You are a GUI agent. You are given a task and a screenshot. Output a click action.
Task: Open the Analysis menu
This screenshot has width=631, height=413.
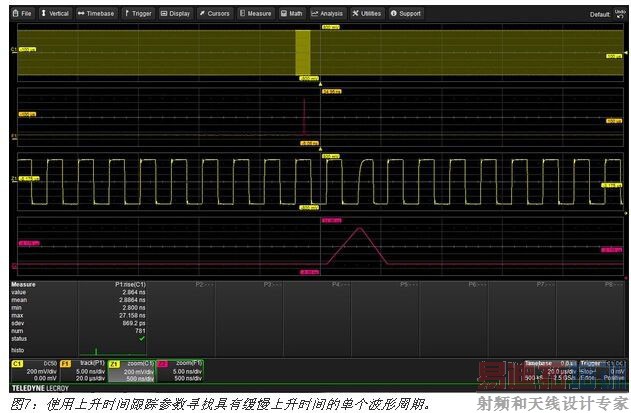click(x=327, y=13)
